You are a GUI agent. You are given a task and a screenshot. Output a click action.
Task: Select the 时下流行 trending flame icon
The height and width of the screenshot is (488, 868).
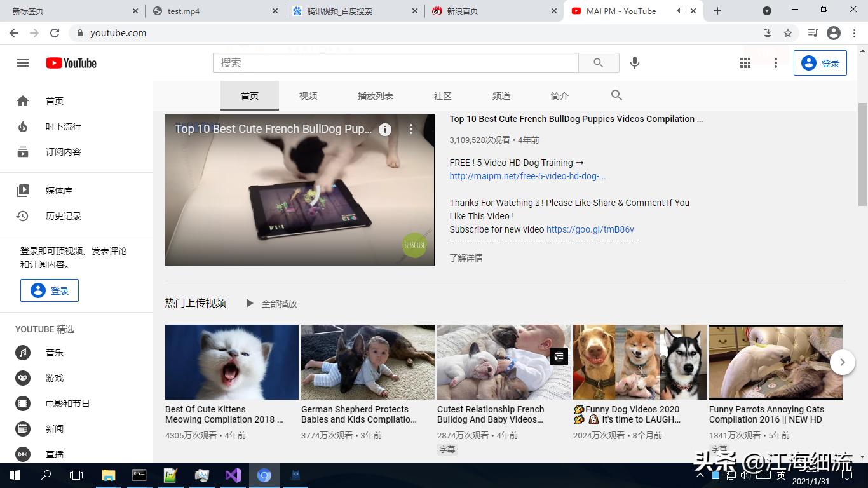[22, 126]
